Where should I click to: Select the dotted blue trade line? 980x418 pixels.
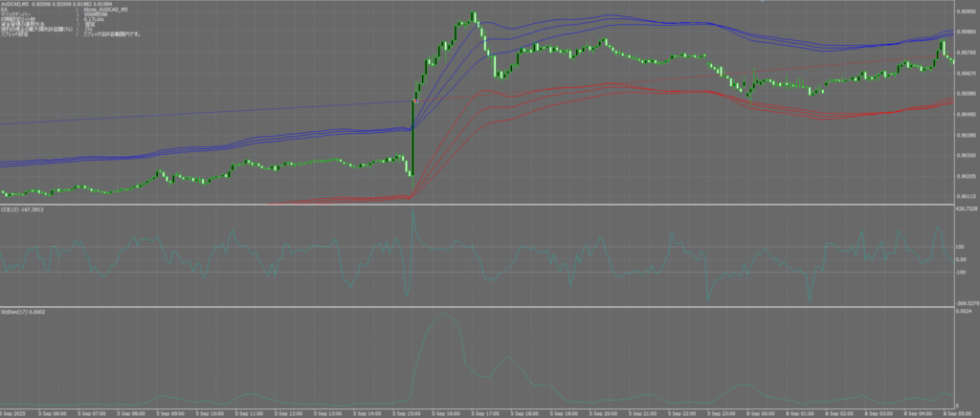191,114
